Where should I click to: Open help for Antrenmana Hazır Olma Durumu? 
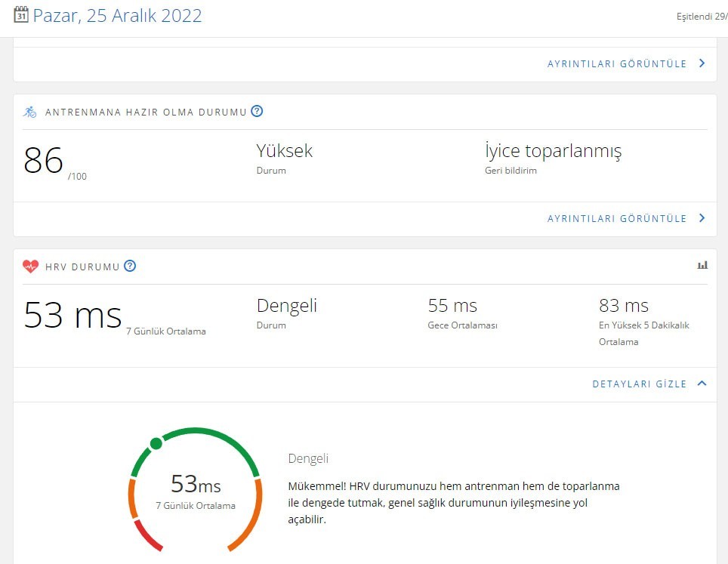(x=257, y=112)
